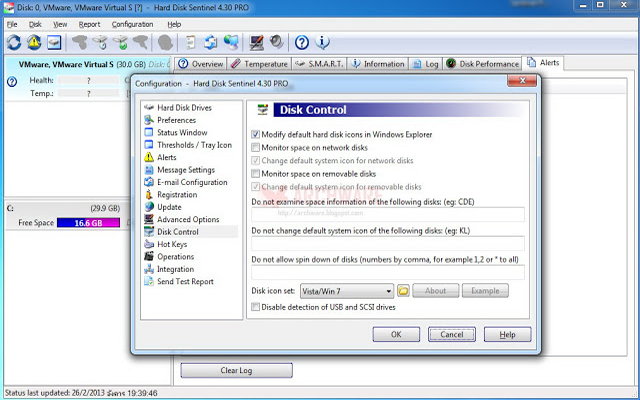
Task: Open the Help menu
Action: [174, 24]
